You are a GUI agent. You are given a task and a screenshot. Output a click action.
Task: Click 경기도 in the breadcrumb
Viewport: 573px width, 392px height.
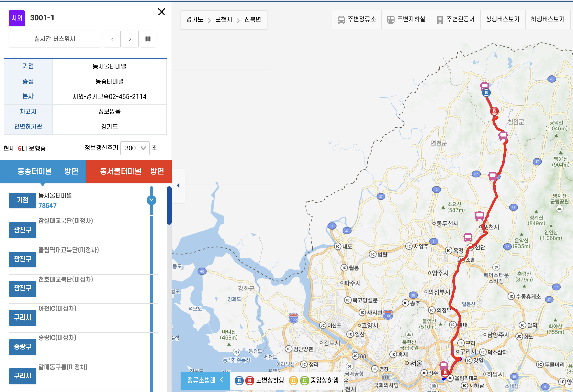tap(195, 20)
